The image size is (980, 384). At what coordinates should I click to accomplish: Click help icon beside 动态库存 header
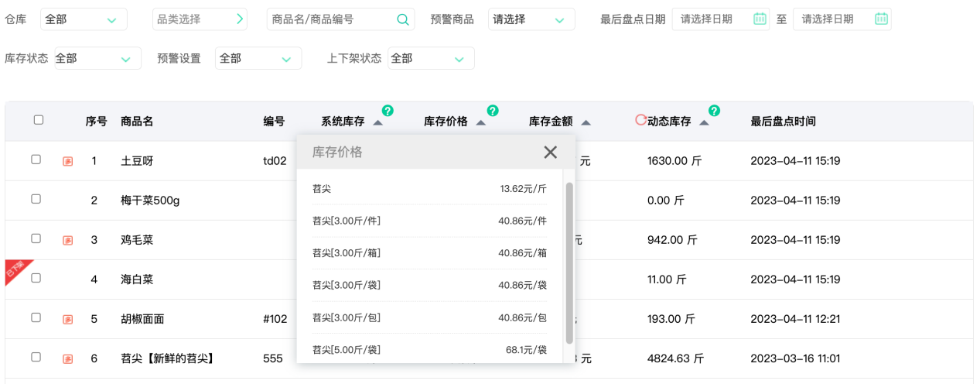coord(714,111)
